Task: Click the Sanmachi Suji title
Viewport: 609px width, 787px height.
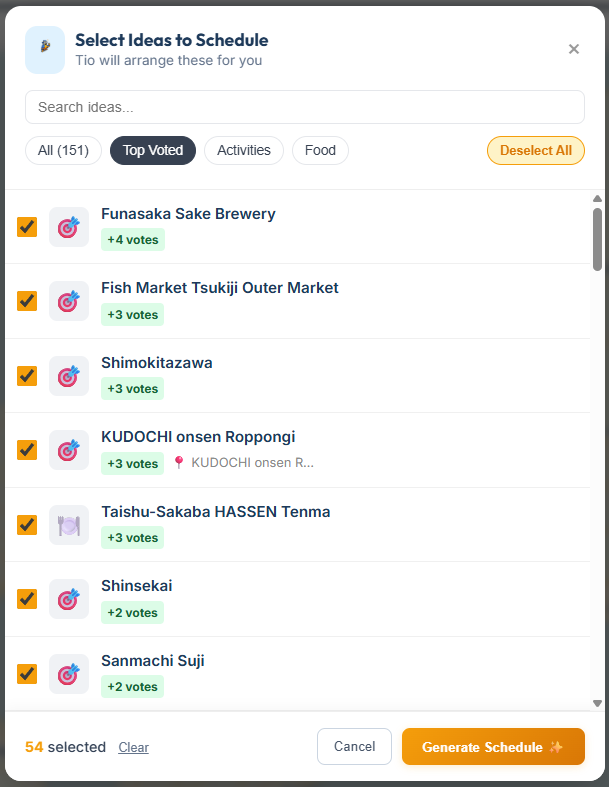Action: [153, 661]
